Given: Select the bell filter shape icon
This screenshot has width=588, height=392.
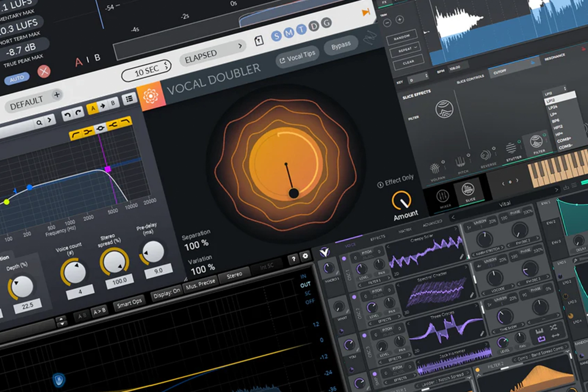Looking at the screenshot, I should pos(100,128).
